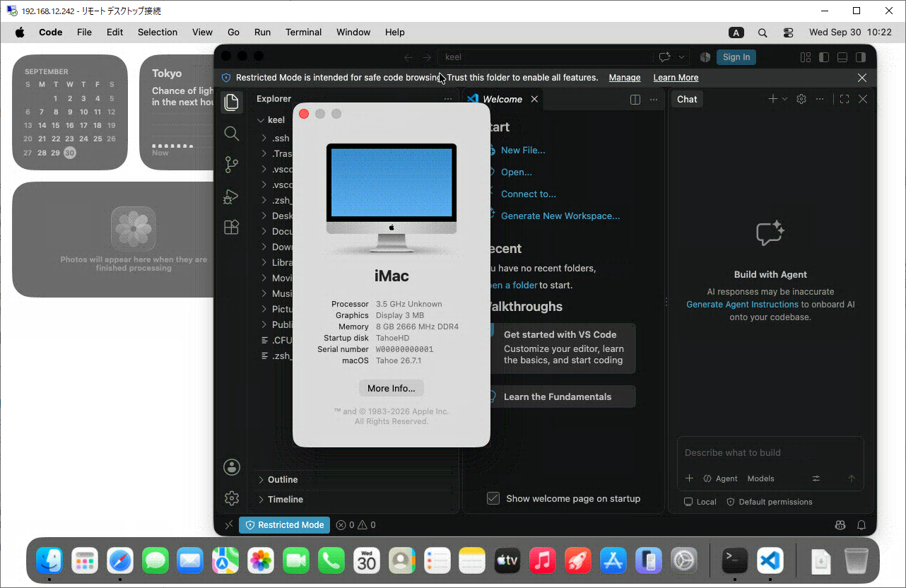Maximize the Chat panel

click(x=845, y=99)
